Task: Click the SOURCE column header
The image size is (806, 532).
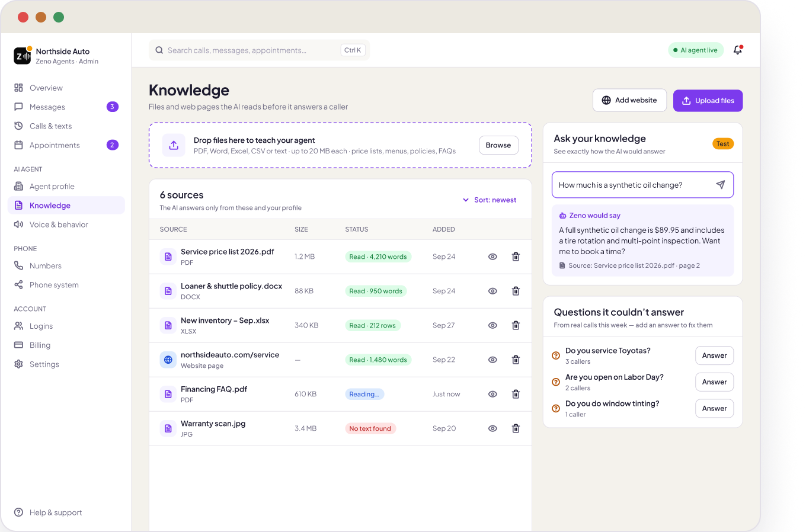Action: coord(173,229)
